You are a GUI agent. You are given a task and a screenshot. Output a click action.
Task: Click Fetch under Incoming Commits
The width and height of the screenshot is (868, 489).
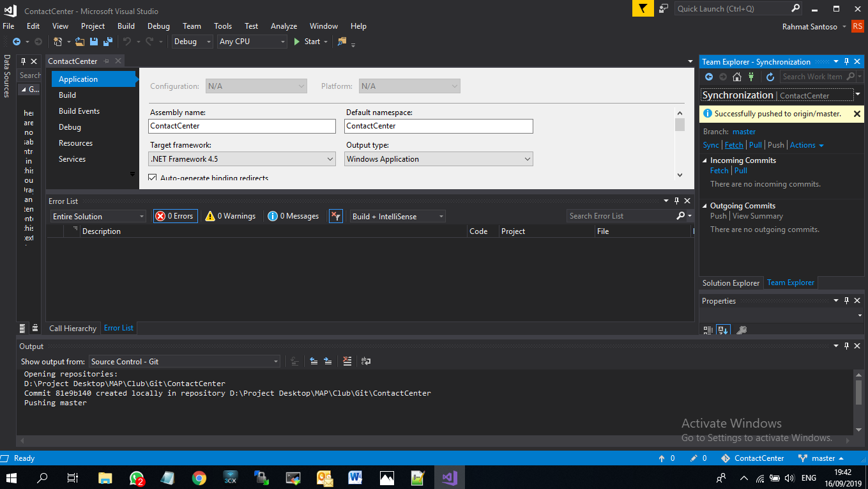[719, 171]
